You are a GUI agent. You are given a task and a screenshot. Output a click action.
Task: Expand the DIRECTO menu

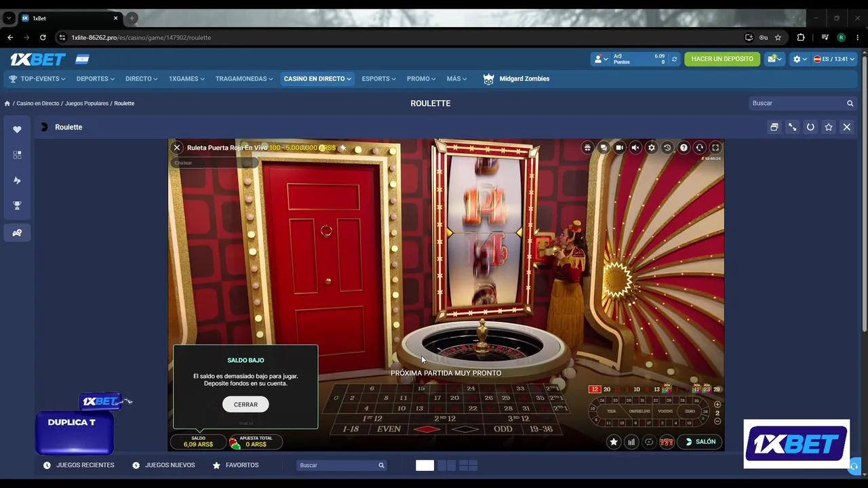[x=141, y=79]
